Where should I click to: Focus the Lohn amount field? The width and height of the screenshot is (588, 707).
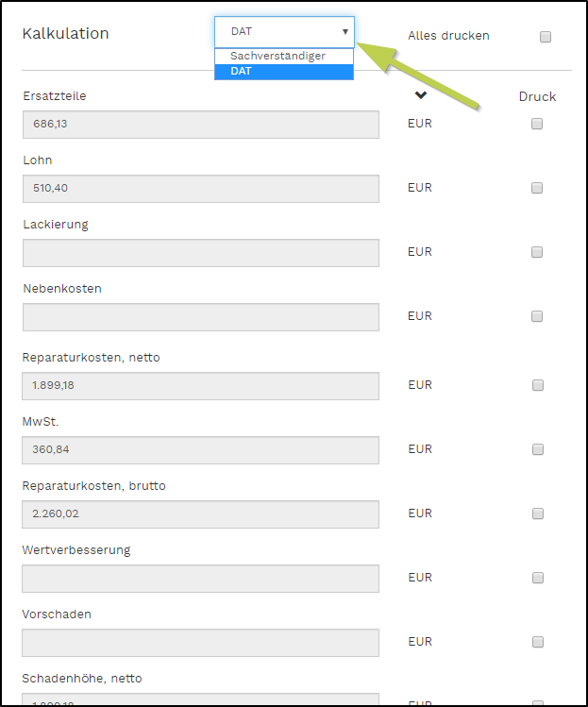[x=200, y=189]
